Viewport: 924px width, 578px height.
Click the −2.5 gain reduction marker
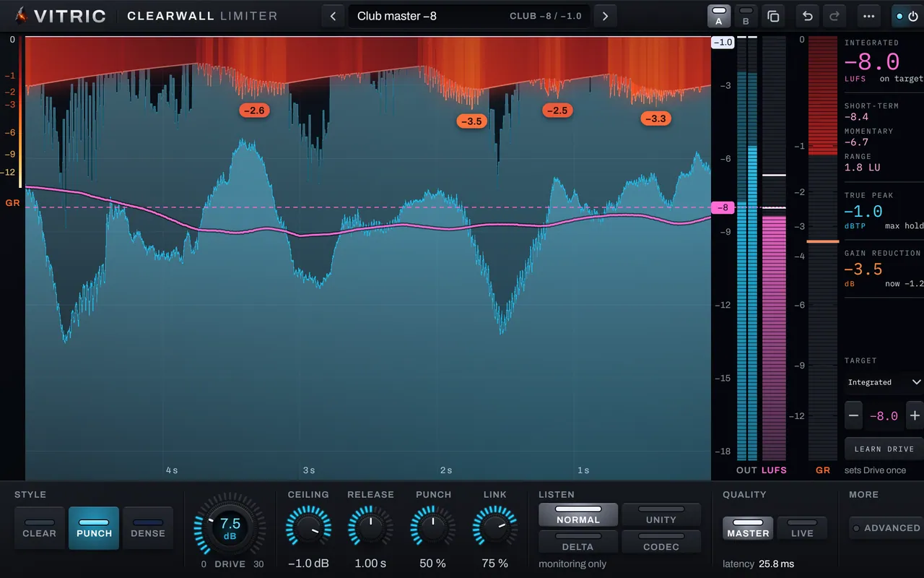coord(557,111)
